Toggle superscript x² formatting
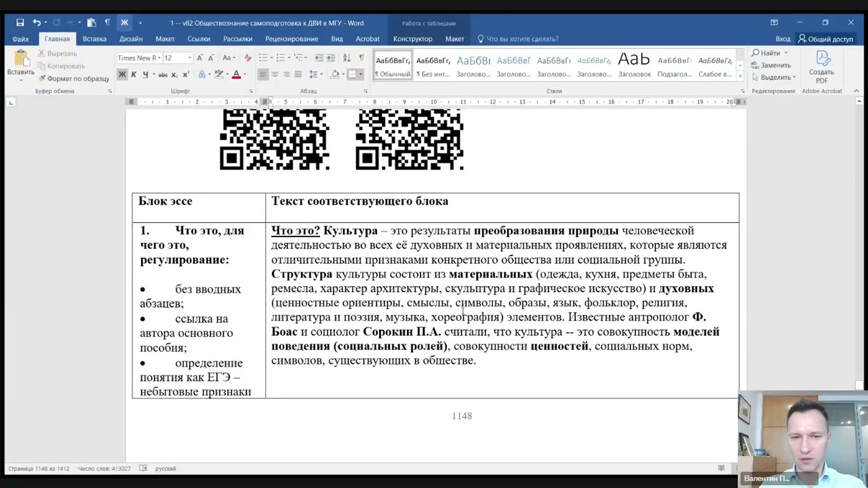The width and height of the screenshot is (868, 488). click(x=185, y=75)
